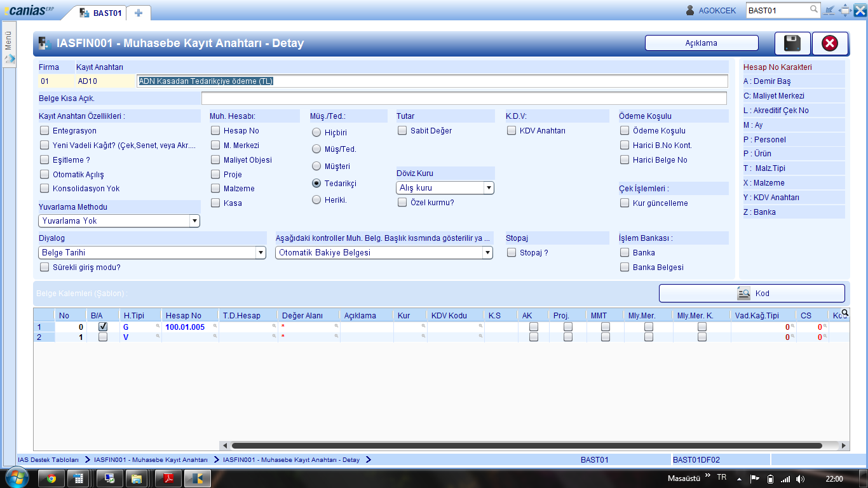This screenshot has height=488, width=868.
Task: Open the calculator app in the taskbar
Action: 80,478
